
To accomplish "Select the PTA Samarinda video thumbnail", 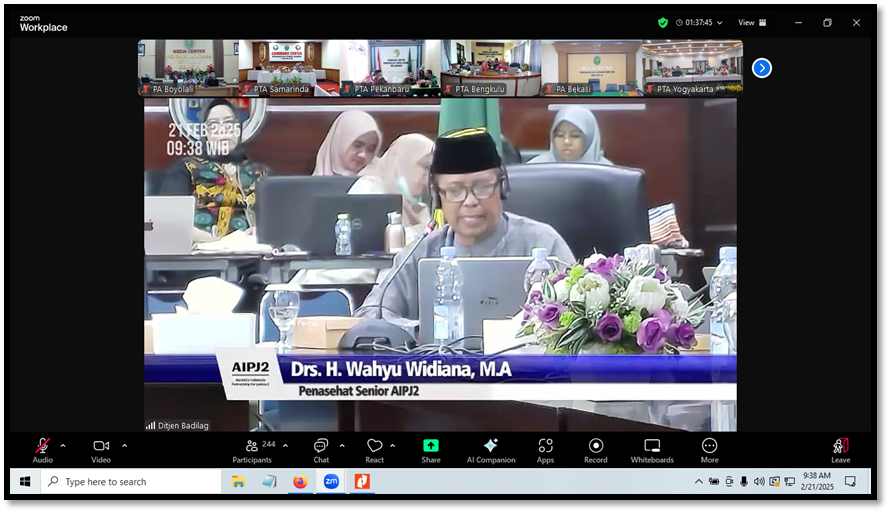I will [287, 68].
